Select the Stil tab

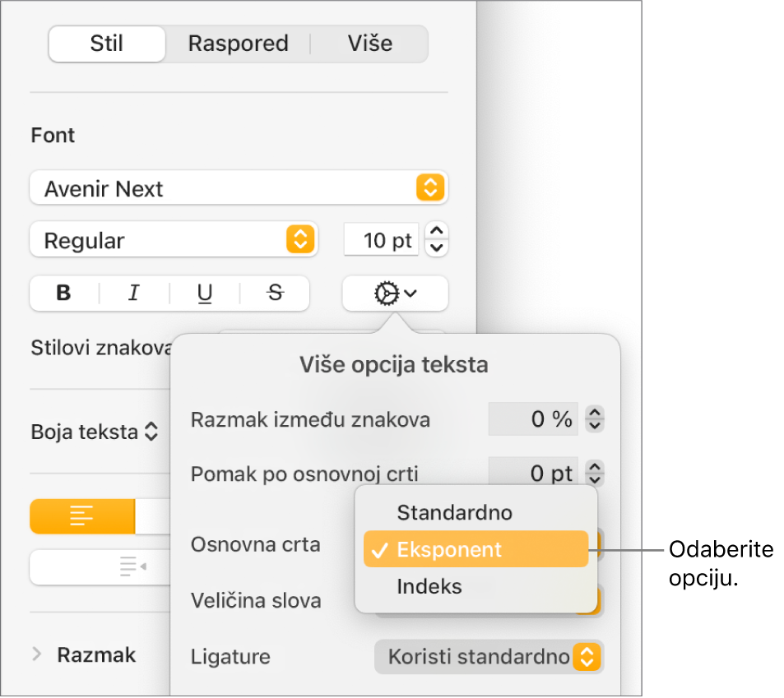tap(107, 44)
